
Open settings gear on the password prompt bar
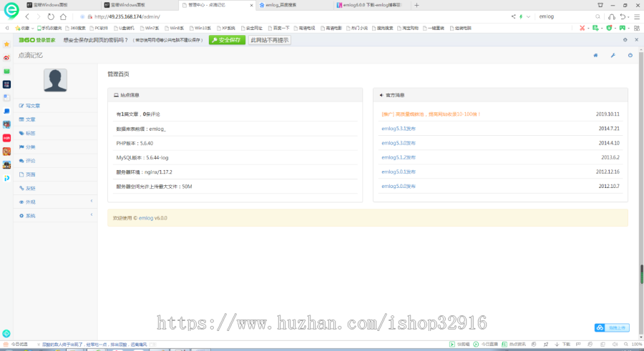pyautogui.click(x=625, y=40)
